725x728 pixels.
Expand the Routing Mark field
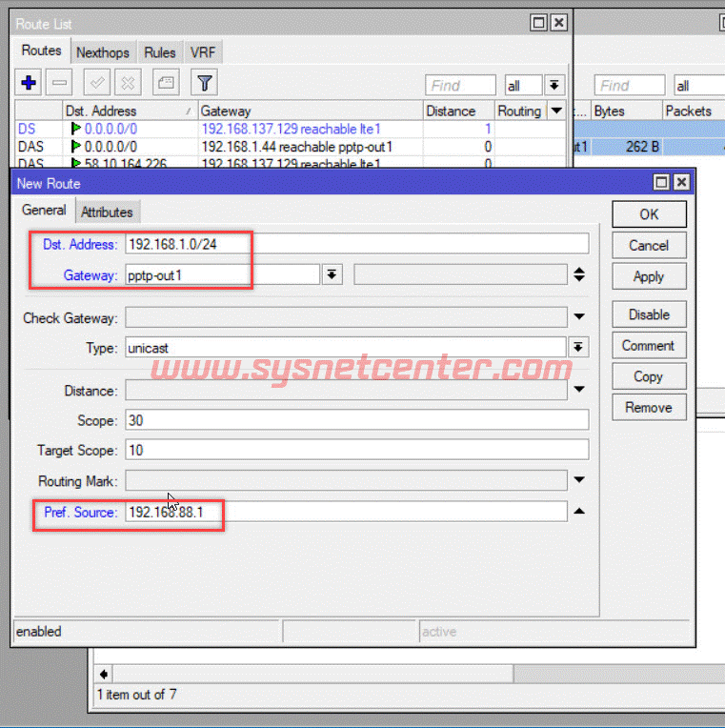coord(579,479)
